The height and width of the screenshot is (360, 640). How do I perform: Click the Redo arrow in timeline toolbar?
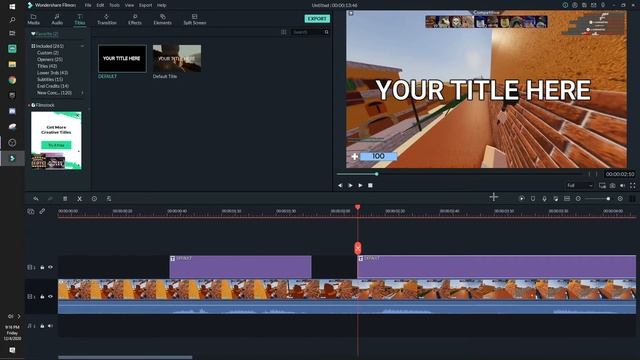tap(50, 198)
